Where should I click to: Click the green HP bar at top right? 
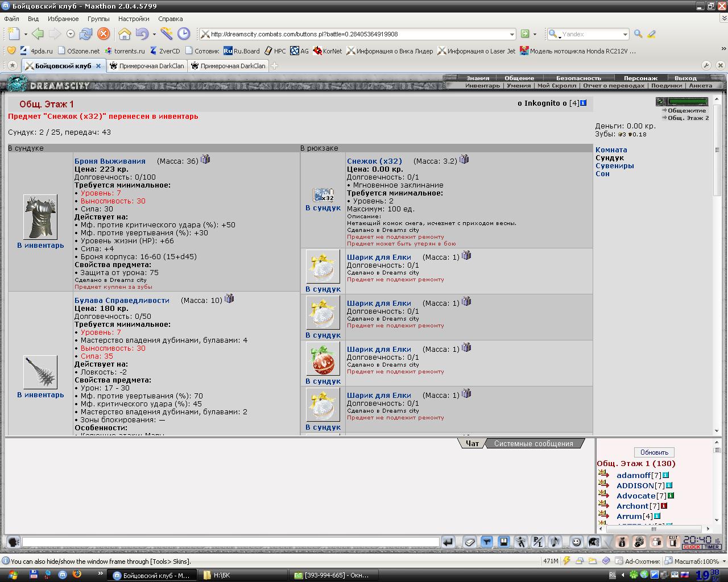pos(688,102)
